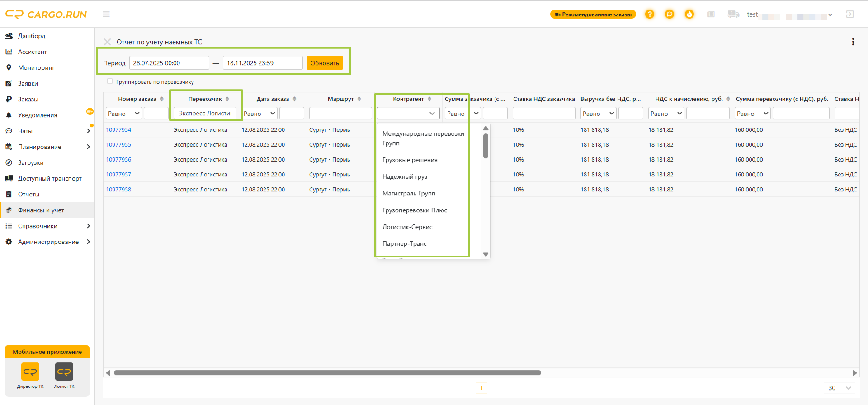
Task: Open Контрагент filter combo box
Action: click(408, 113)
